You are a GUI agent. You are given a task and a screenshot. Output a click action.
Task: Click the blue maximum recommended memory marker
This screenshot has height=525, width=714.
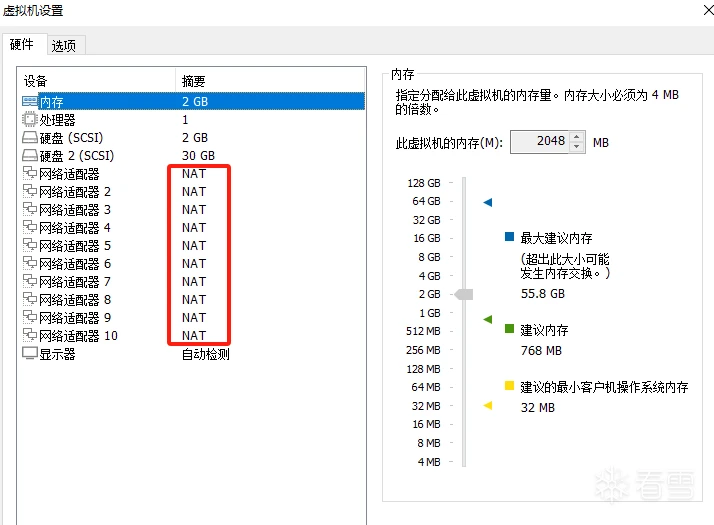pos(488,202)
